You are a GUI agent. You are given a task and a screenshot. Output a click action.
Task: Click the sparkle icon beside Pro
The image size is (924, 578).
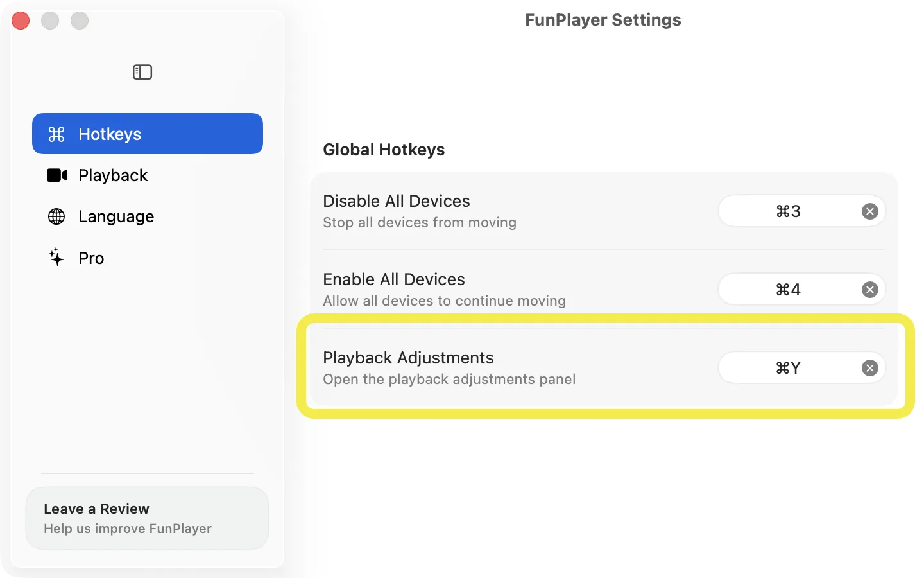coord(56,258)
